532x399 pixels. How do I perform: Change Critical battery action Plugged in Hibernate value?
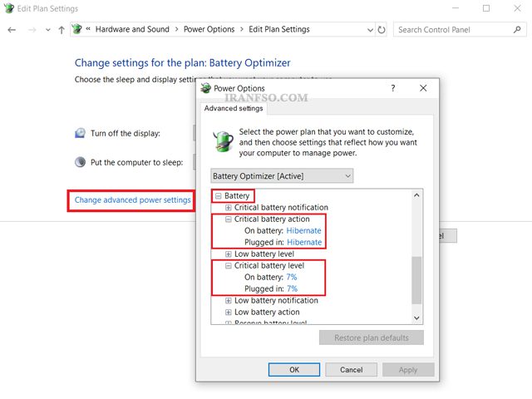[x=304, y=242]
